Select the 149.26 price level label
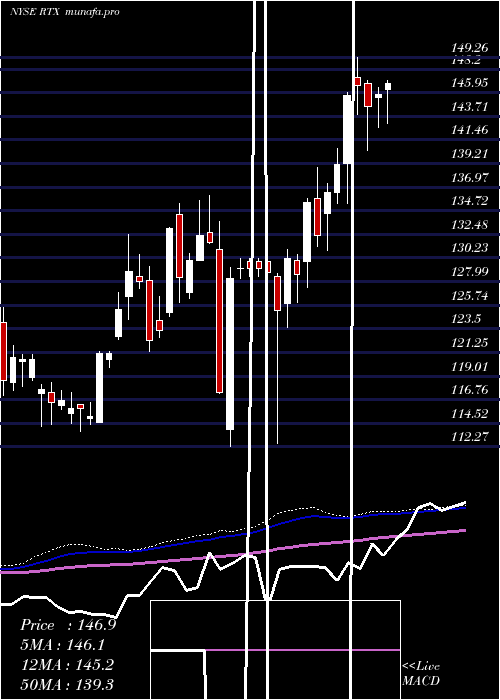This screenshot has height=700, width=500. click(x=469, y=47)
